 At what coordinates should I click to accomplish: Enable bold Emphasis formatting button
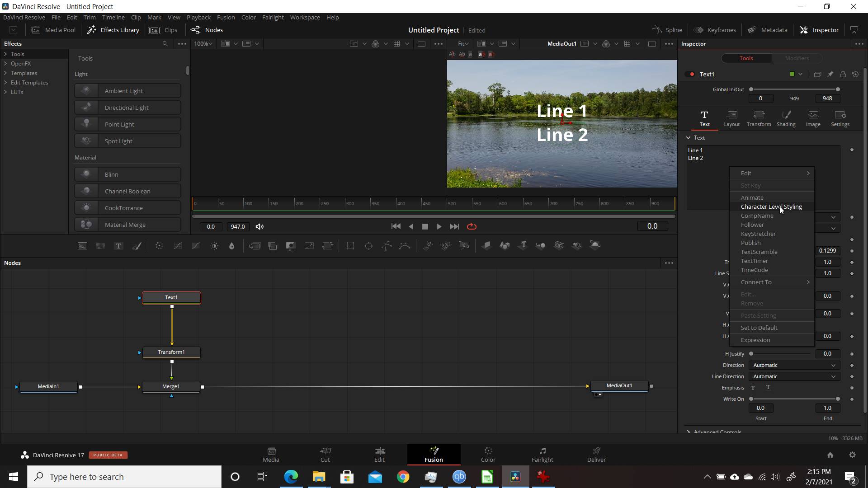point(769,387)
